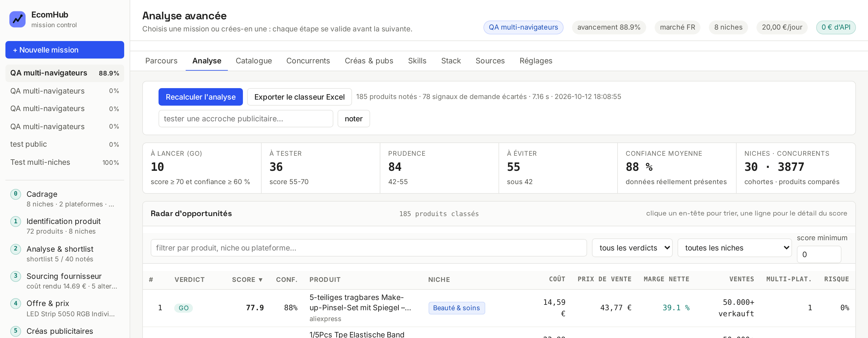Click the 'noter' button
This screenshot has height=338, width=868.
[x=354, y=119]
